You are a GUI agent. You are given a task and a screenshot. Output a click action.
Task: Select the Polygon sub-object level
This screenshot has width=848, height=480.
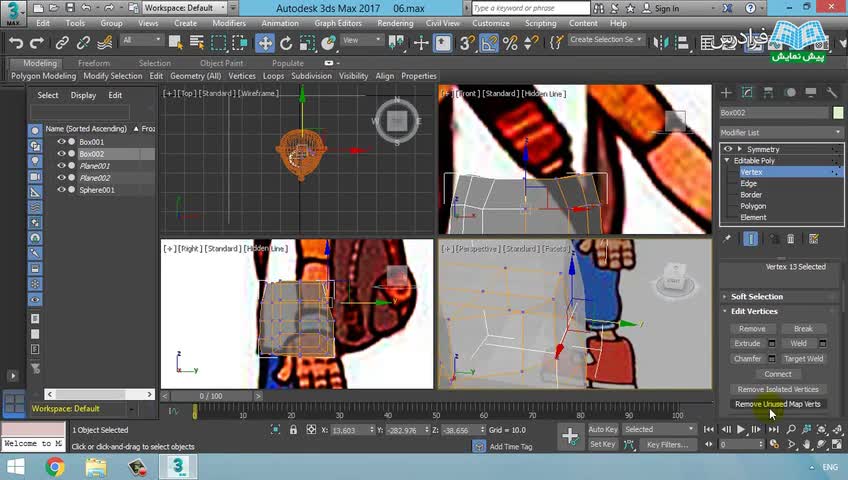753,206
